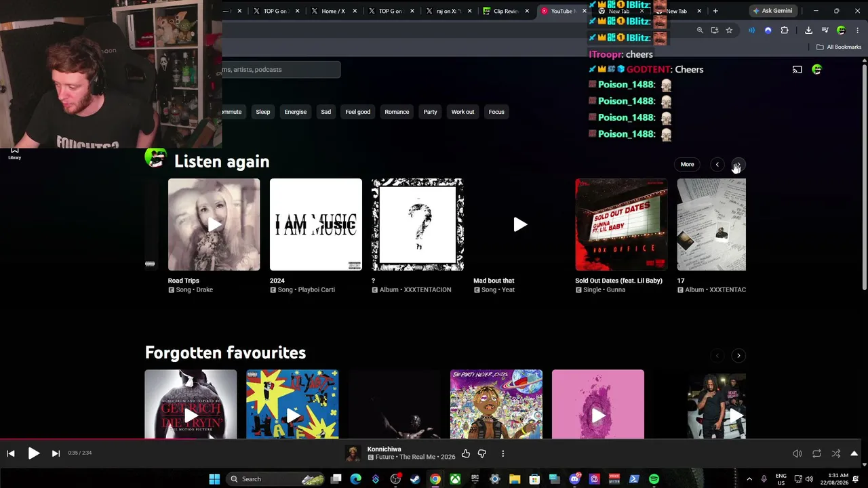868x488 pixels.
Task: Open a new browser tab
Action: [715, 11]
